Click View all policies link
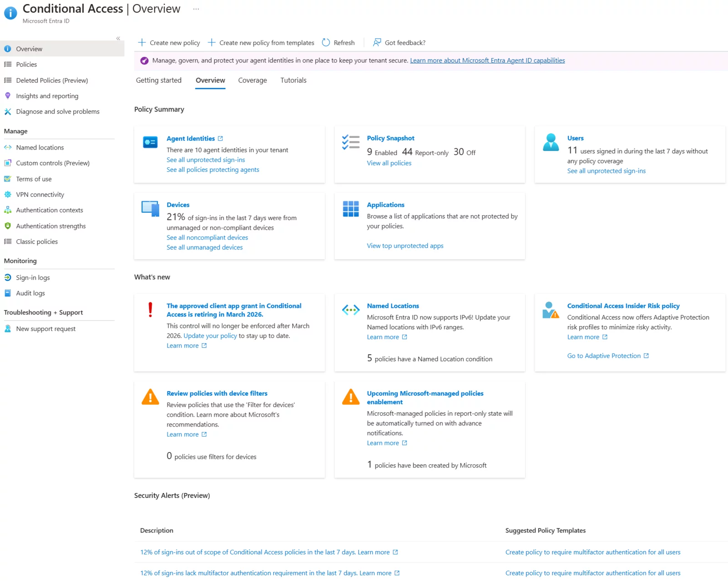Viewport: 728px width, 583px height. point(389,163)
